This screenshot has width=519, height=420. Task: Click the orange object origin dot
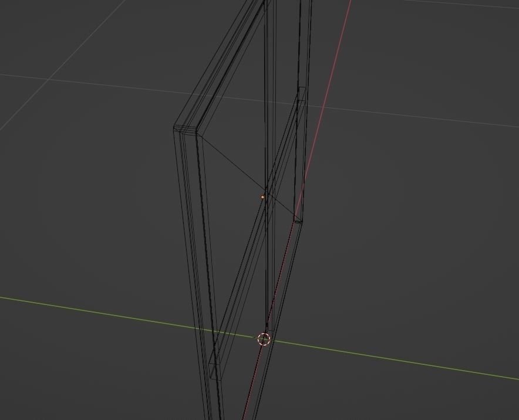pos(263,197)
